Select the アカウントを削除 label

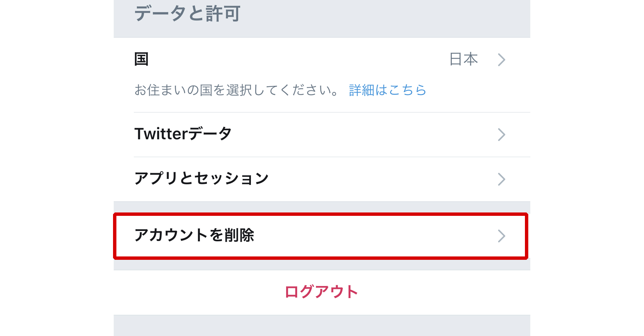194,235
